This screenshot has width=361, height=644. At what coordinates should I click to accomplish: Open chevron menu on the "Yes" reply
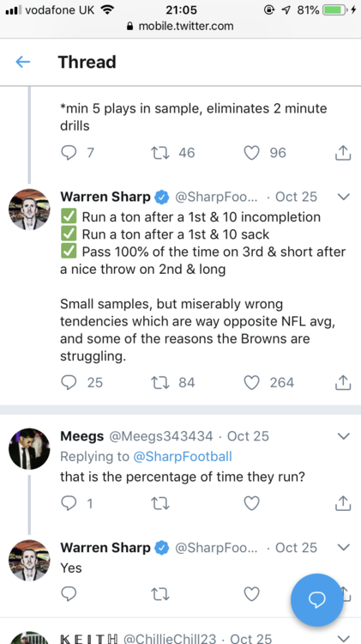(343, 548)
